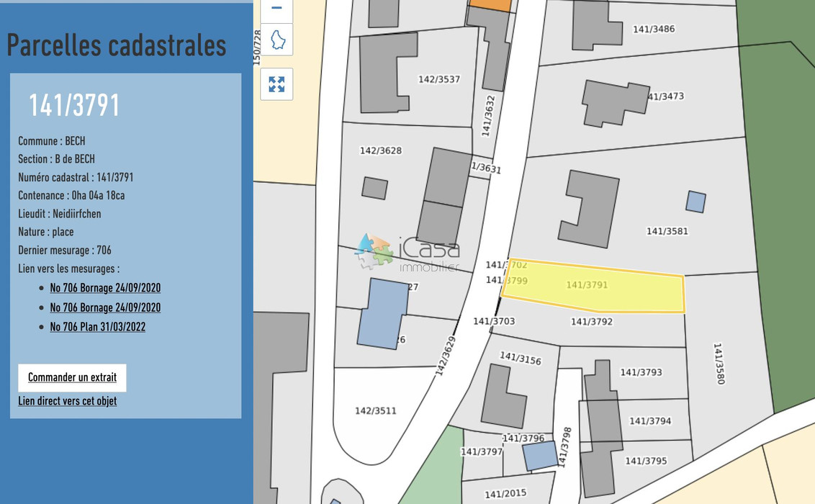Select parcel 142/3511 on the map
This screenshot has width=815, height=504.
[x=375, y=410]
